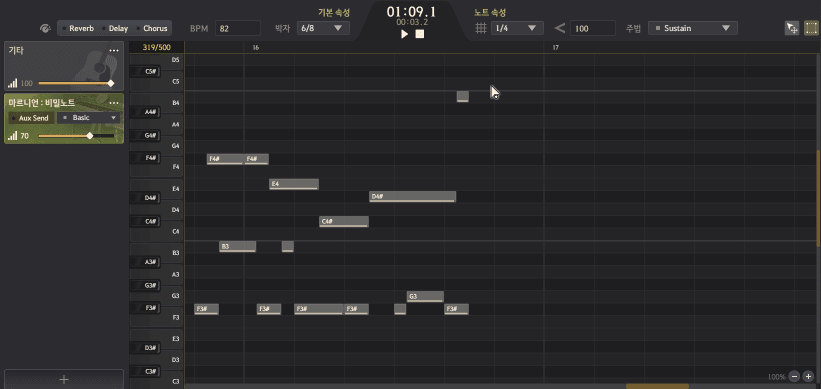The height and width of the screenshot is (389, 821).
Task: Open the Sustain technique dropdown
Action: point(693,28)
